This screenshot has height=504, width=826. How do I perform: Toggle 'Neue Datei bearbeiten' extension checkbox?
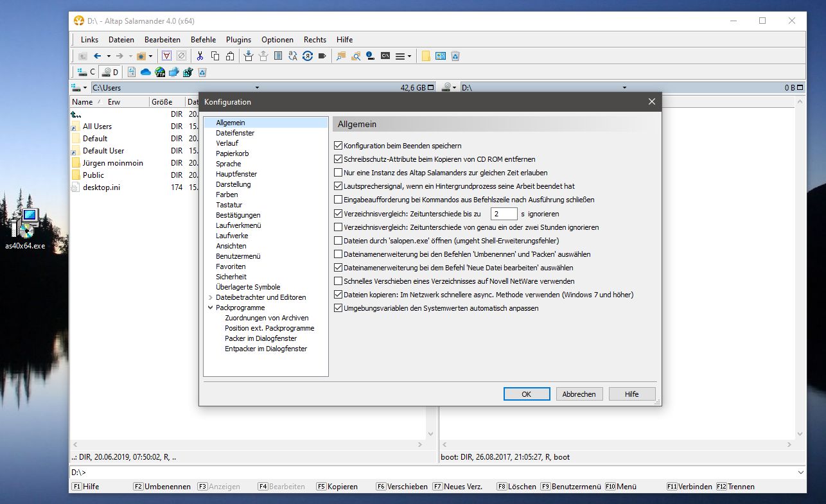338,268
